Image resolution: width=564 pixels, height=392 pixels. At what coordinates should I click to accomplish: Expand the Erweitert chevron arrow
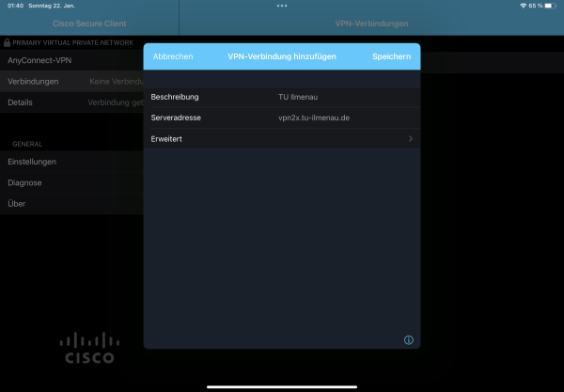411,139
